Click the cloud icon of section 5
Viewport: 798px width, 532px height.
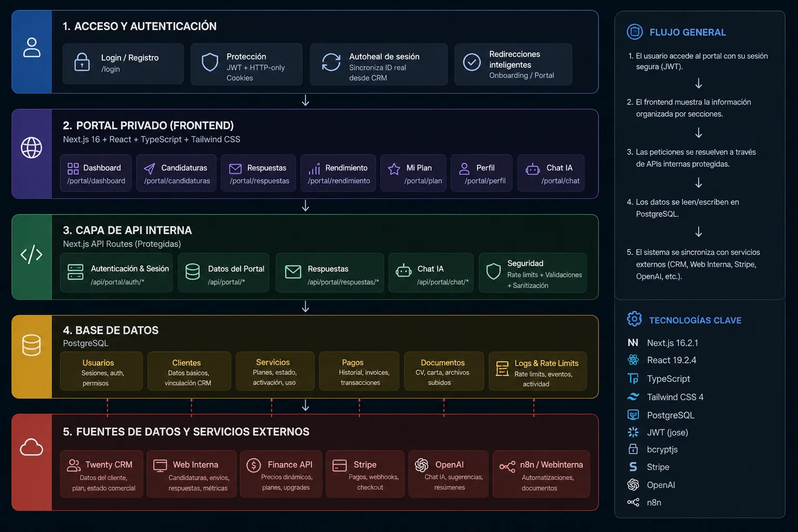31,447
